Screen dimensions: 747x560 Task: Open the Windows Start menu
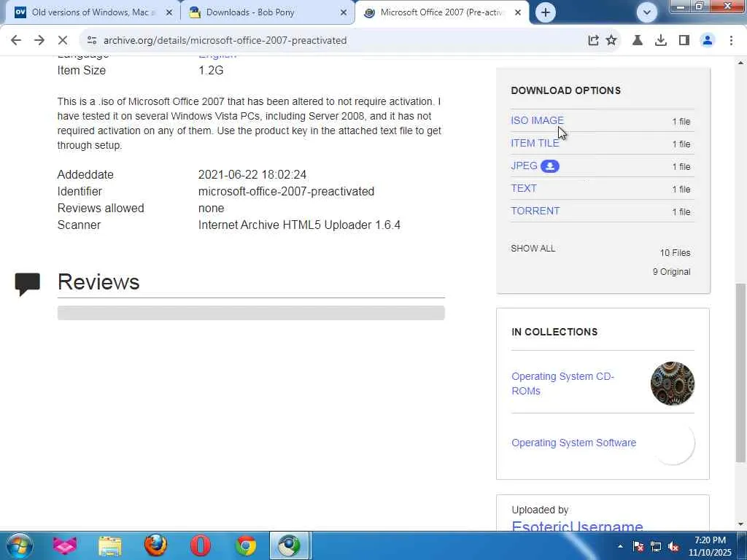point(18,545)
